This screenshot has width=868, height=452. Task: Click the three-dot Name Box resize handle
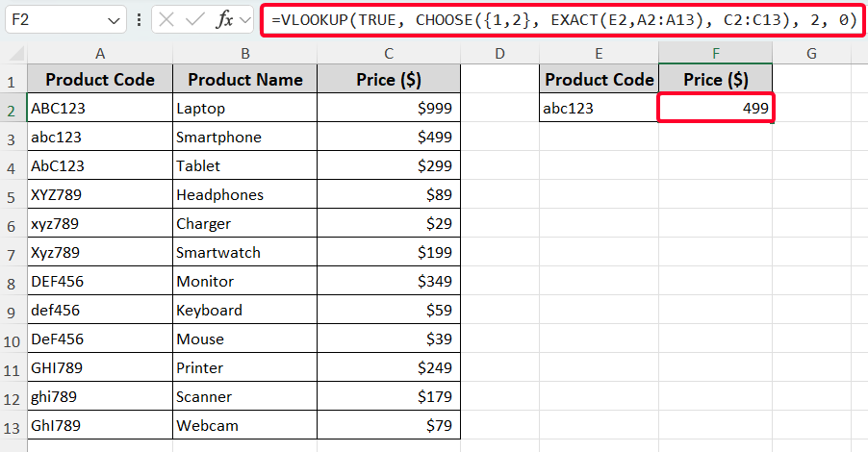tap(140, 19)
